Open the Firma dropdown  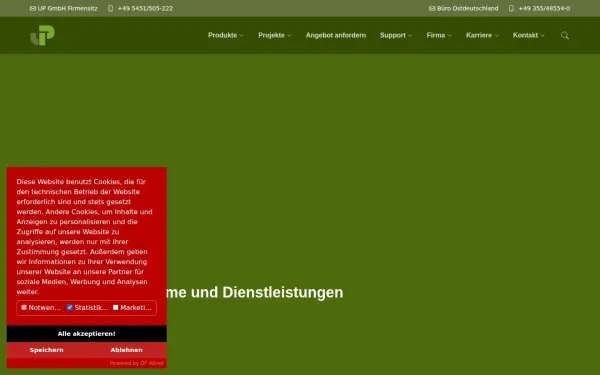(x=439, y=35)
